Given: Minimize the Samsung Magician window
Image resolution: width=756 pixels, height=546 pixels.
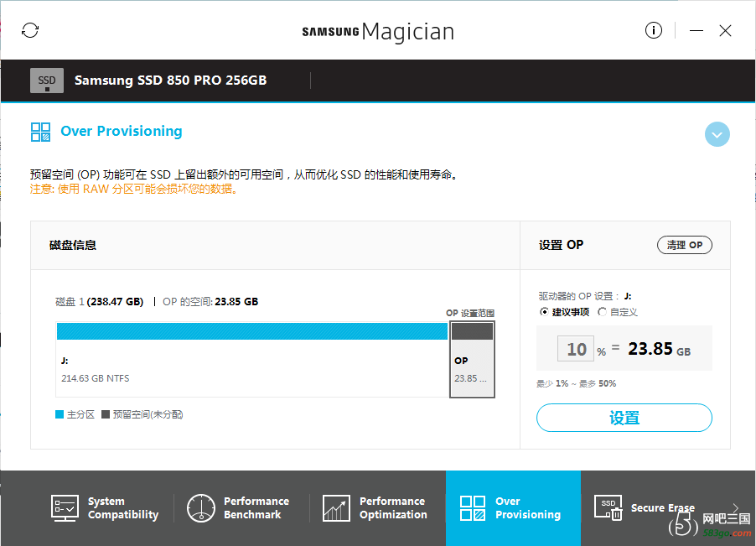Looking at the screenshot, I should pyautogui.click(x=696, y=30).
